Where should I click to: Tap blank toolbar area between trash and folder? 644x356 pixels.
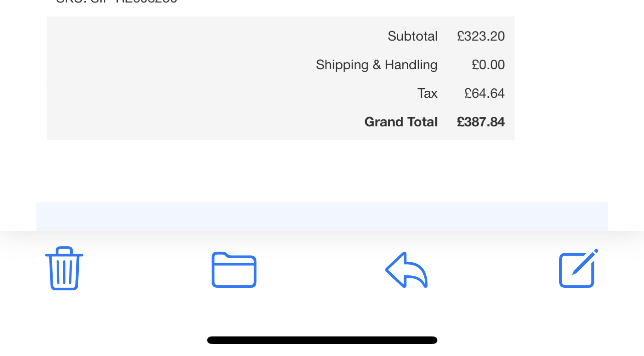click(147, 270)
